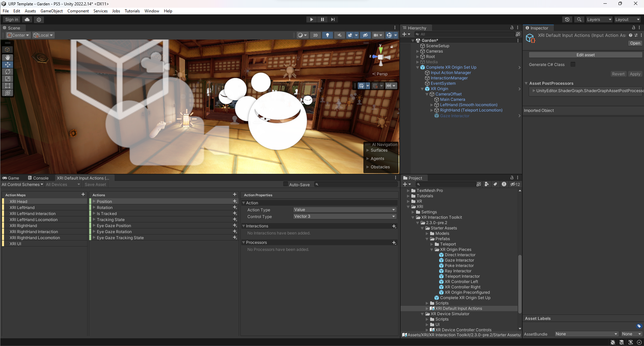This screenshot has width=644, height=346.
Task: Collapse the XR Origin Pieces folder
Action: click(x=432, y=250)
